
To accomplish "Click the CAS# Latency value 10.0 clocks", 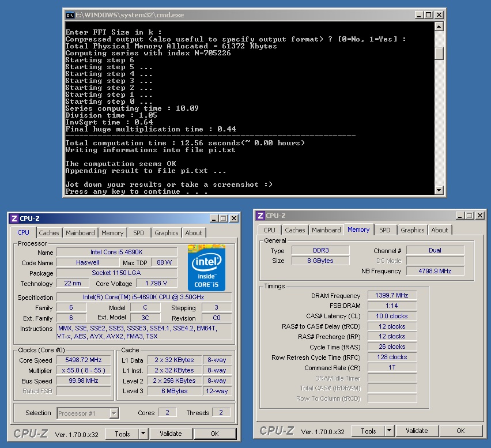I will (x=392, y=316).
